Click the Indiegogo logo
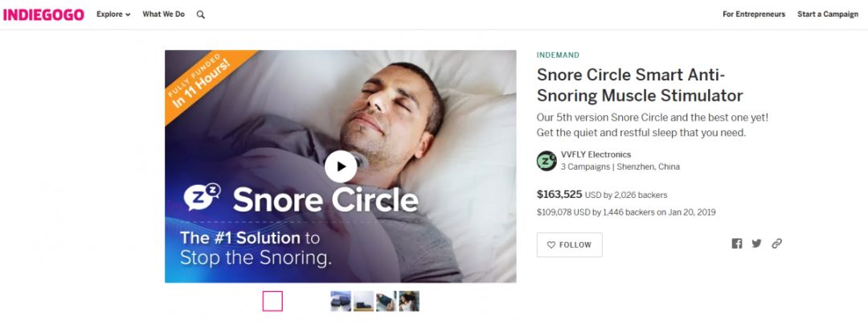Image resolution: width=868 pixels, height=329 pixels. click(43, 14)
